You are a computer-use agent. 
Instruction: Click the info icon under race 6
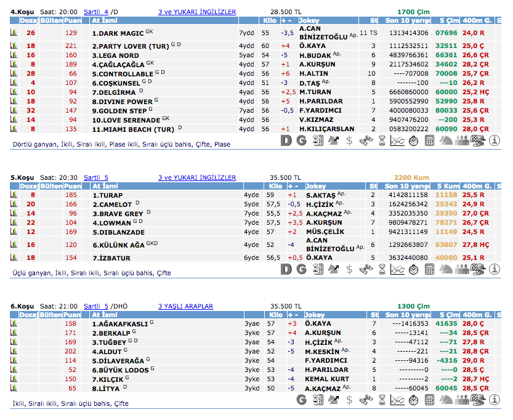pyautogui.click(x=495, y=400)
